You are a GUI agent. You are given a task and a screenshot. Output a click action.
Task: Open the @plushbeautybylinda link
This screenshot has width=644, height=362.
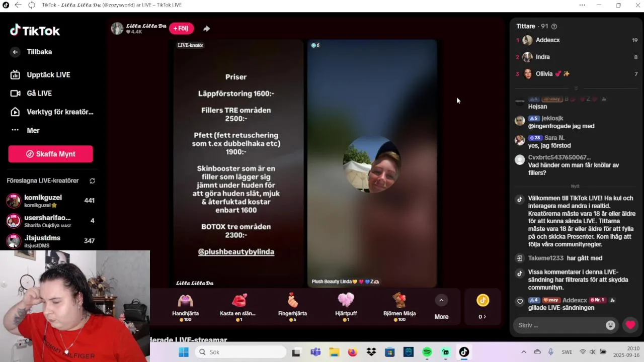[x=236, y=252]
